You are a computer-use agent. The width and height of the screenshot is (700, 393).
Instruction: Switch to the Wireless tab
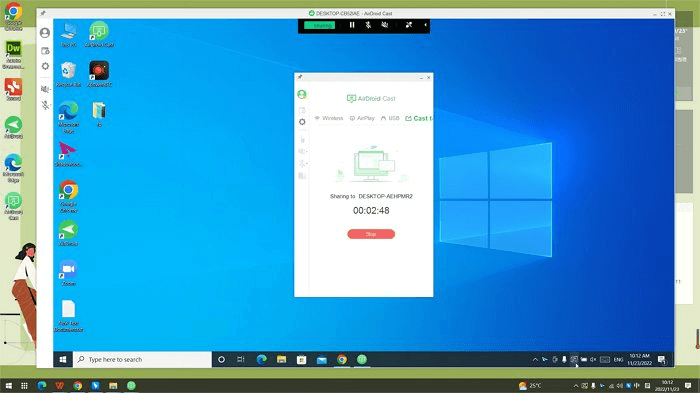click(329, 118)
